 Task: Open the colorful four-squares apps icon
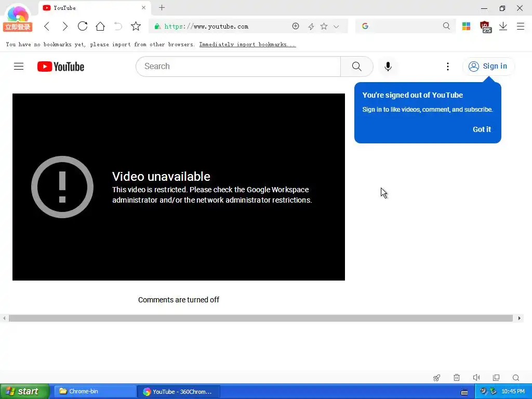pyautogui.click(x=466, y=26)
